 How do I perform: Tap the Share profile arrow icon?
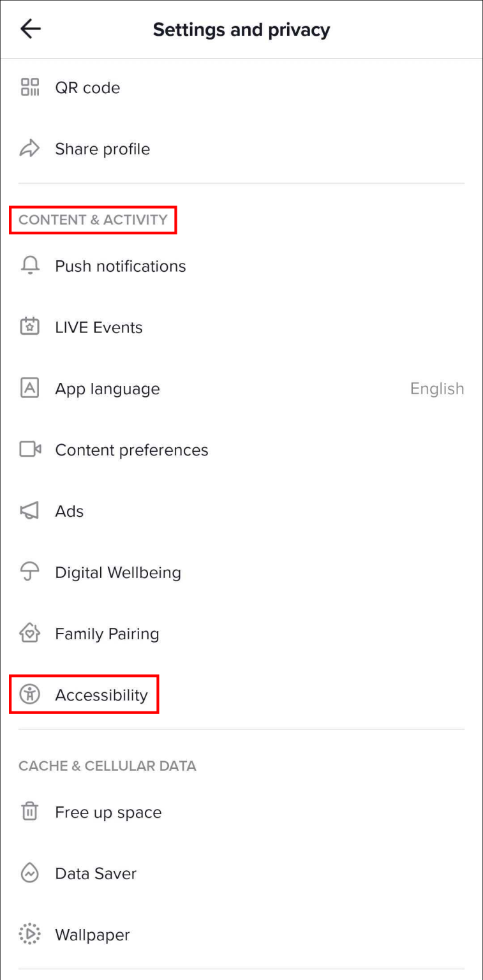30,149
